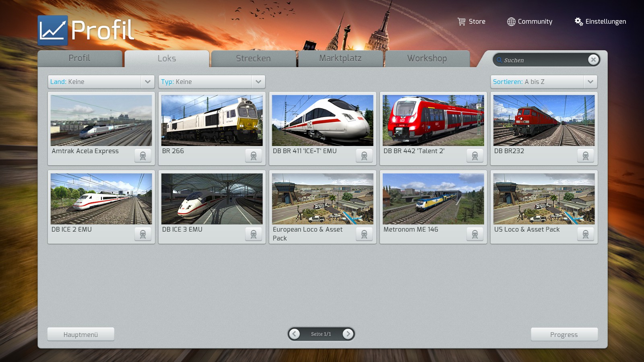The image size is (644, 362).
Task: Click the large 'Profil' heading text
Action: point(103,30)
